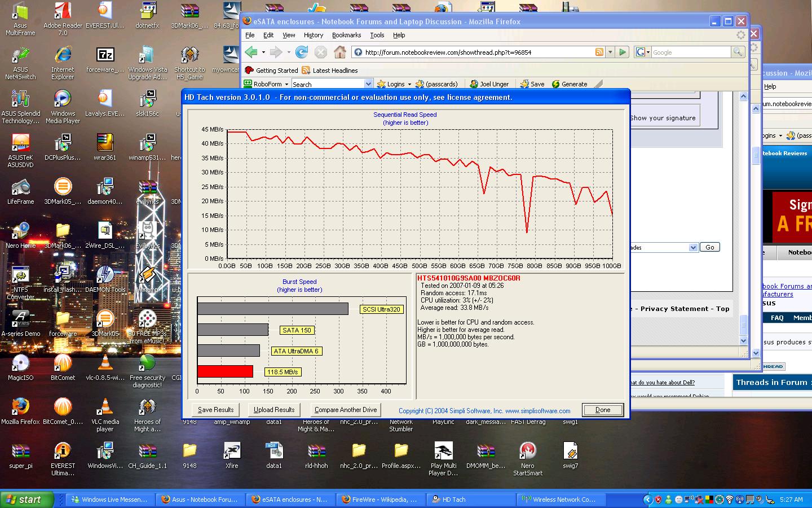Screen dimensions: 812x508
Task: Click Save Results in HD Tach
Action: tap(215, 410)
